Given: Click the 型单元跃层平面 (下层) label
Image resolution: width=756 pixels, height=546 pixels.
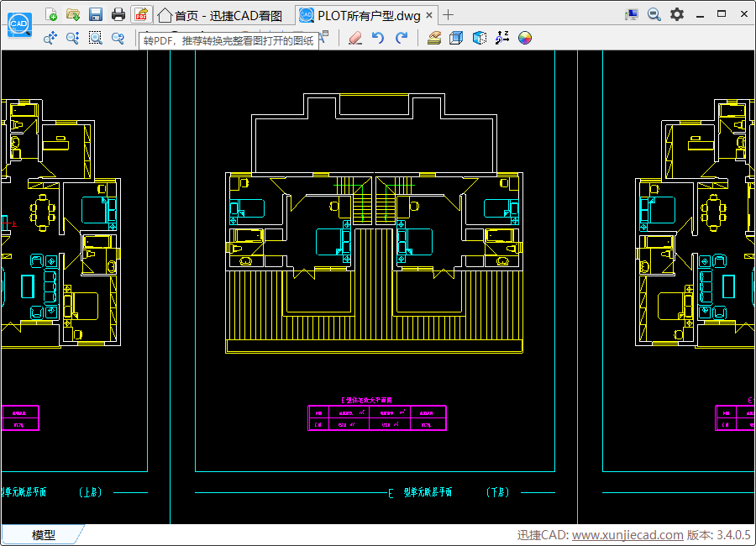Looking at the screenshot, I should (x=449, y=492).
